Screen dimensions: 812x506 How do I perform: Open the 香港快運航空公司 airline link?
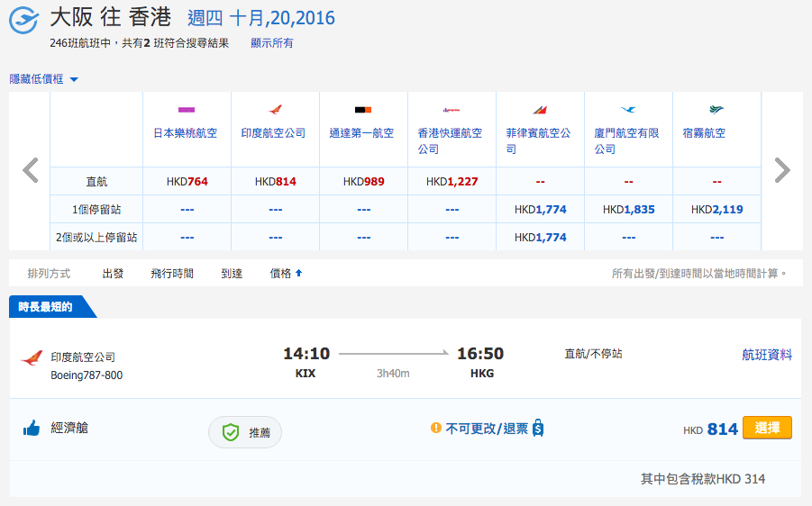click(x=450, y=140)
